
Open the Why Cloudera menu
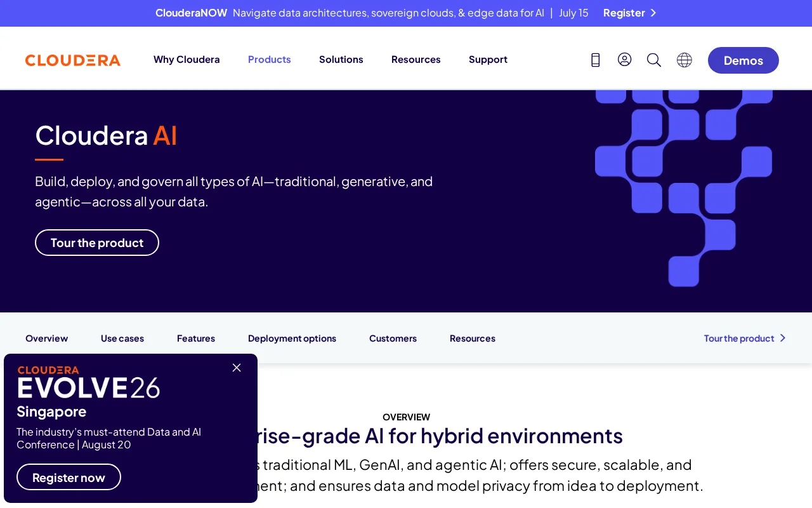(187, 59)
